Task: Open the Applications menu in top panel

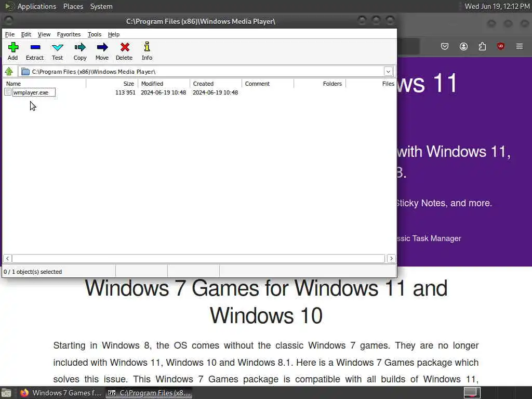Action: coord(37,6)
